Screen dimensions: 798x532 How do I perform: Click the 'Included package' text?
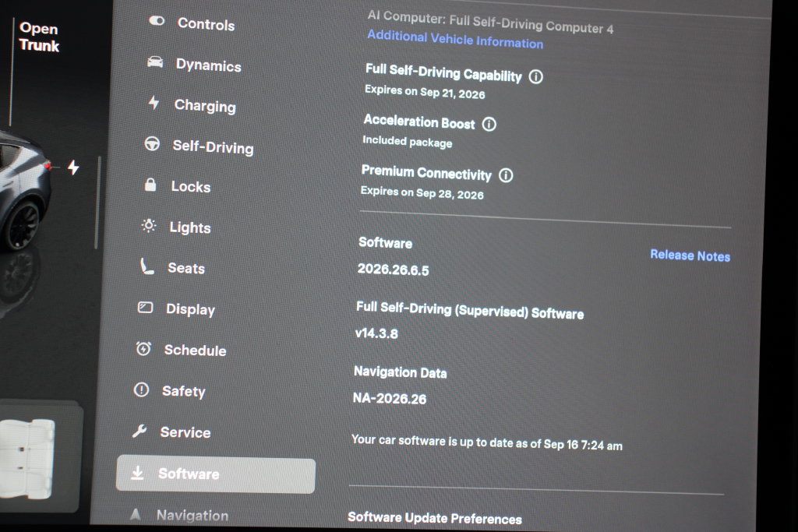click(x=407, y=142)
